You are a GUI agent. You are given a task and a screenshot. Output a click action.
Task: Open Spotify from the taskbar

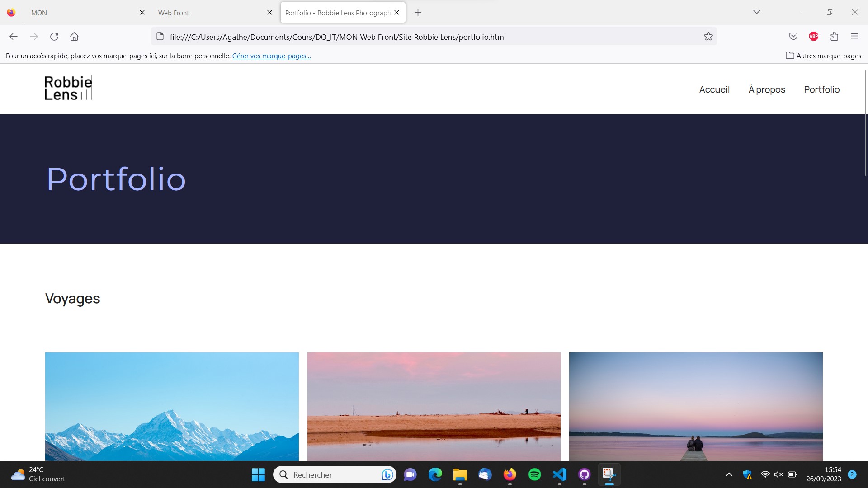click(x=534, y=474)
